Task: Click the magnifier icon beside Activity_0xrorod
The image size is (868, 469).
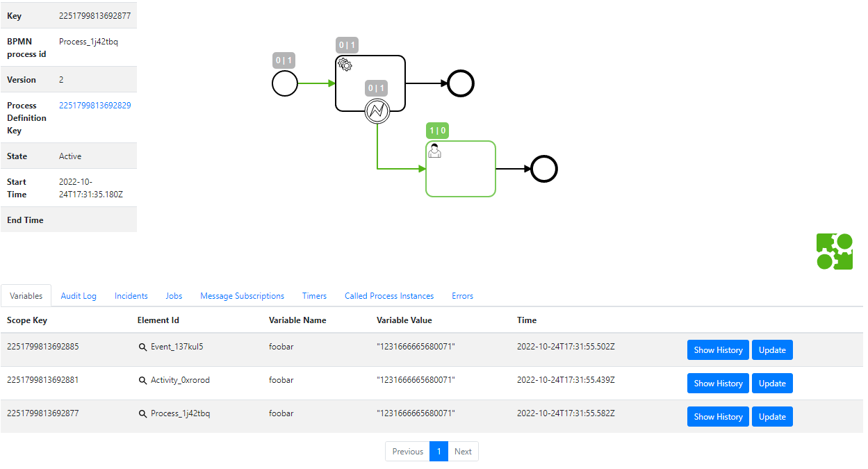Action: [142, 380]
